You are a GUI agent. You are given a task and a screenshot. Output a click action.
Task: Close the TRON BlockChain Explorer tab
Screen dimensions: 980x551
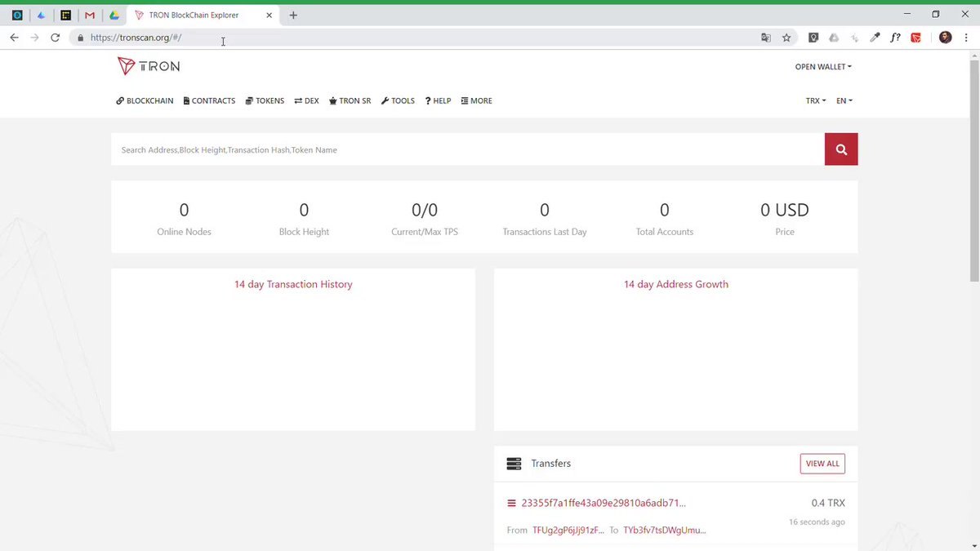coord(271,15)
